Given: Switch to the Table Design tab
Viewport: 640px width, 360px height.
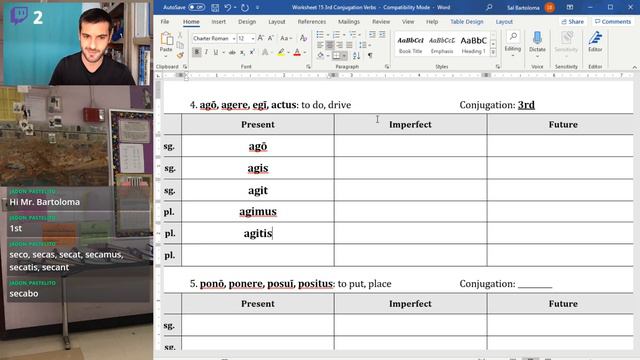Looking at the screenshot, I should (467, 22).
